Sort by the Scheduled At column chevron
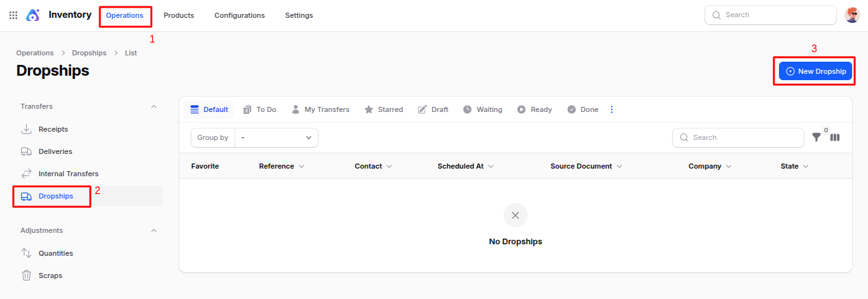The height and width of the screenshot is (299, 868). (x=491, y=166)
